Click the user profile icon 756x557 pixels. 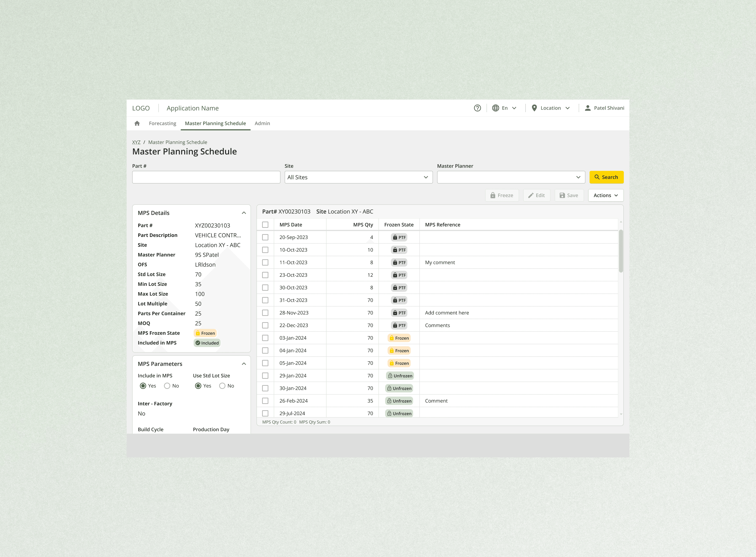[x=587, y=108]
